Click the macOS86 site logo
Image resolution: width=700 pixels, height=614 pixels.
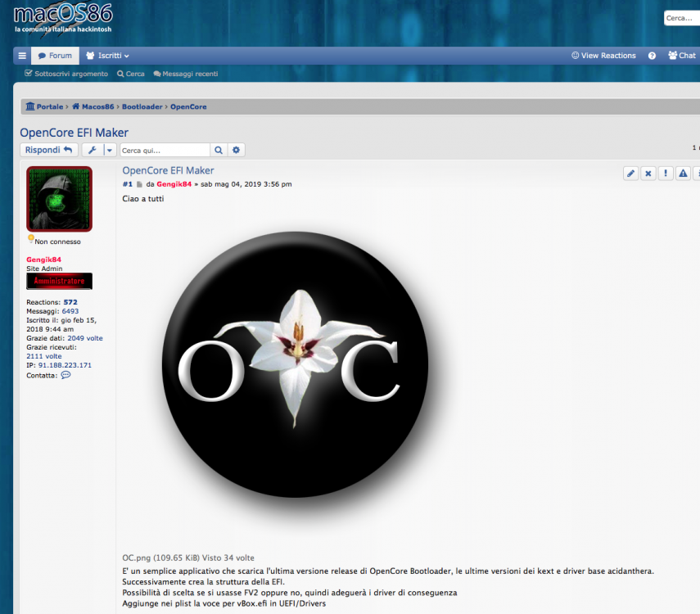point(63,18)
